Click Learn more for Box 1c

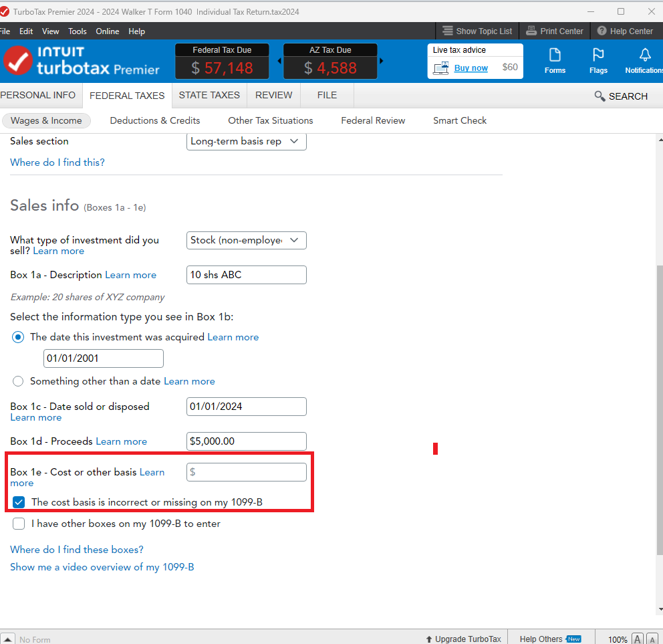36,417
